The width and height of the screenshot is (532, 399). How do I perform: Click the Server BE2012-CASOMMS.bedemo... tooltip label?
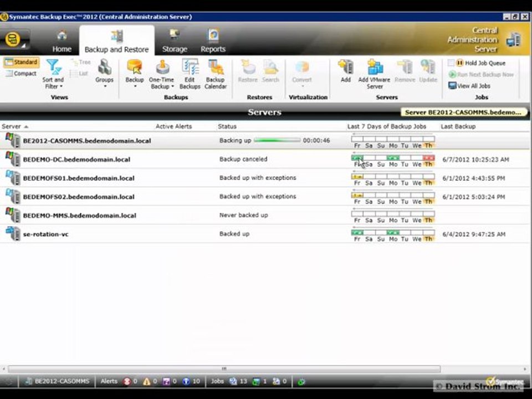point(464,112)
